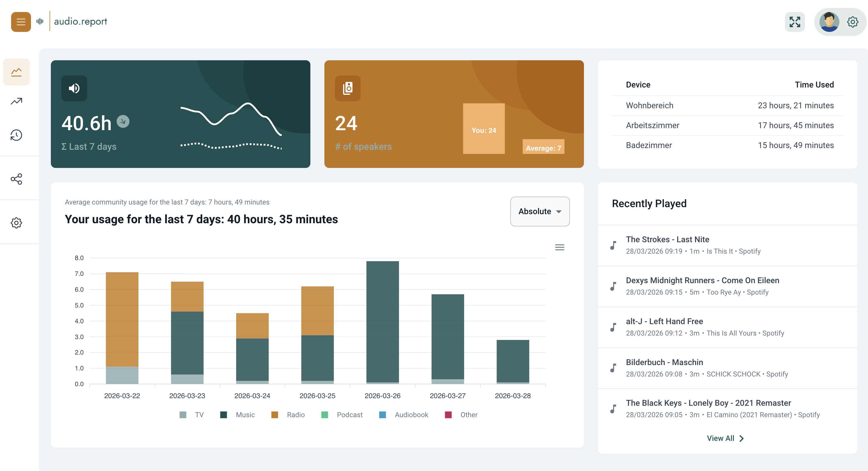
Task: Click the music note icon beside The Strokes
Action: 613,245
